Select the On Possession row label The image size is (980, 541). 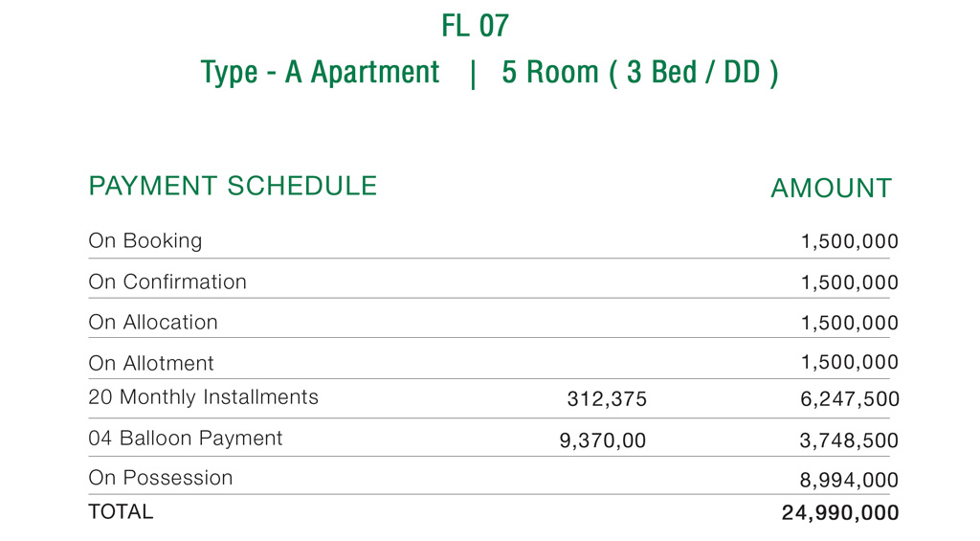pos(161,478)
